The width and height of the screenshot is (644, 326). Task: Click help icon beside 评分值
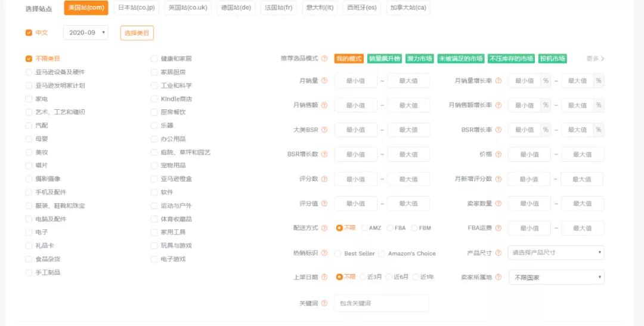pos(324,204)
